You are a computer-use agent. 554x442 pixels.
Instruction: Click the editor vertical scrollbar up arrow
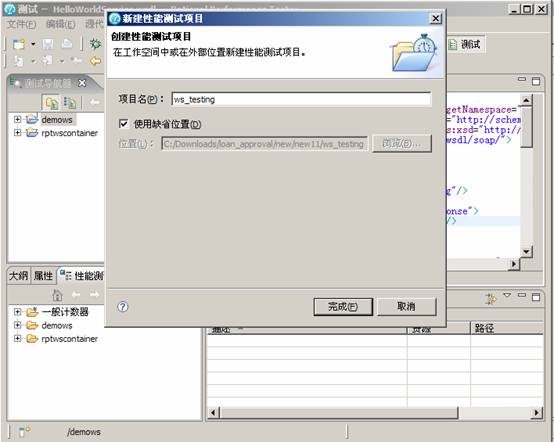point(526,101)
